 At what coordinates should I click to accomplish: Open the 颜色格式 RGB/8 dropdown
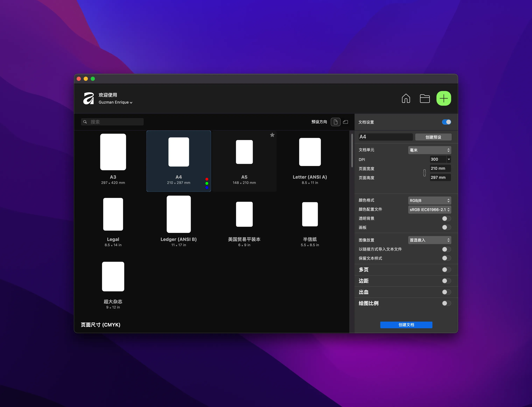[x=429, y=200]
